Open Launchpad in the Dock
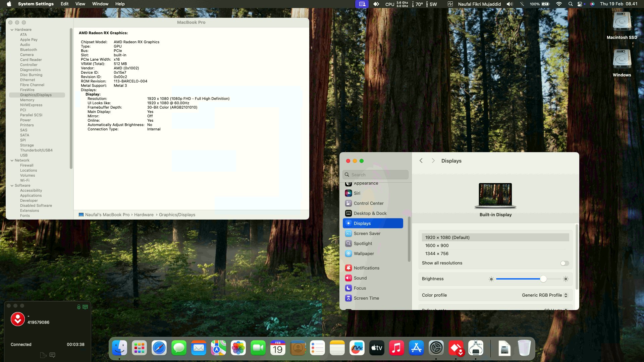Screen dimensions: 644x362 [x=139, y=348]
